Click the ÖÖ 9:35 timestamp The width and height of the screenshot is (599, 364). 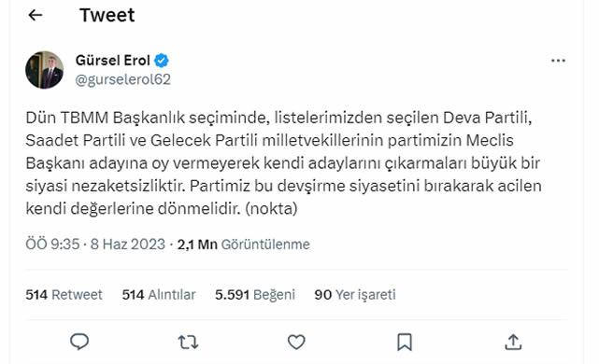pyautogui.click(x=52, y=245)
